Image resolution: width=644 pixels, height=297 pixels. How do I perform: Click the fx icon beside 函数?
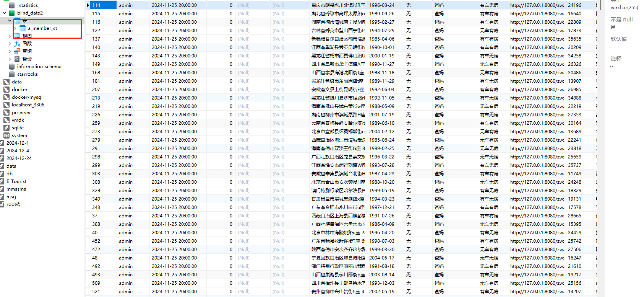click(x=17, y=44)
